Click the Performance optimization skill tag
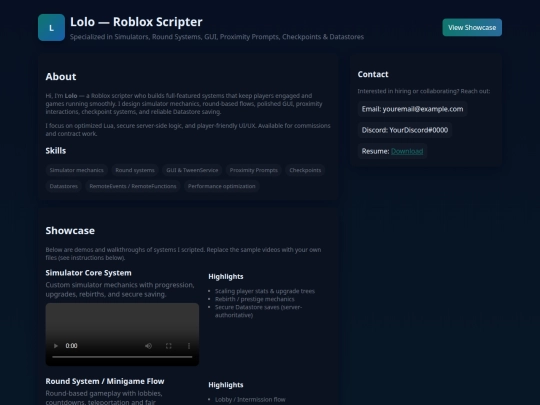Viewport: 540px width, 405px height. 221,186
